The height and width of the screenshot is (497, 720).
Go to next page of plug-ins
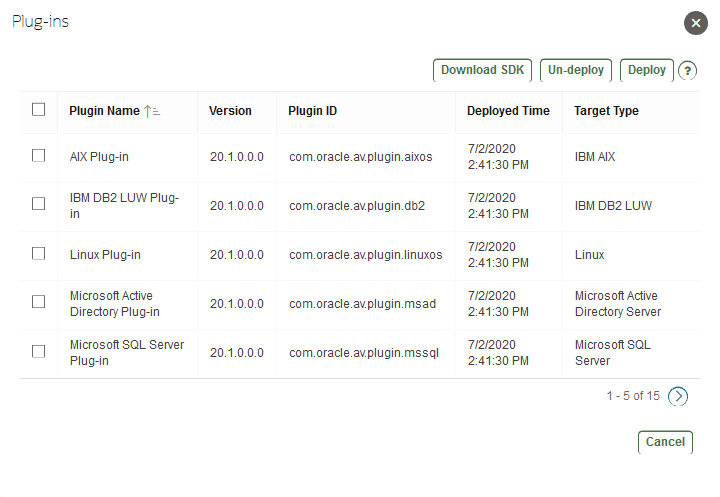(x=678, y=396)
